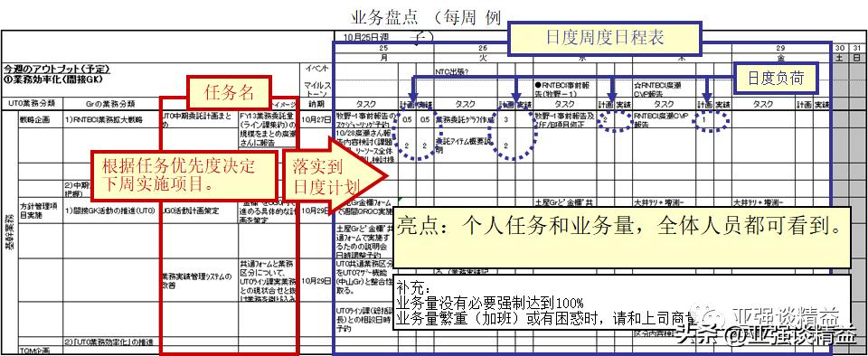Image resolution: width=868 pixels, height=356 pixels.
Task: Click Thursday's 'RNTBCI廣瀬CVP報告' task cell
Action: point(663,119)
